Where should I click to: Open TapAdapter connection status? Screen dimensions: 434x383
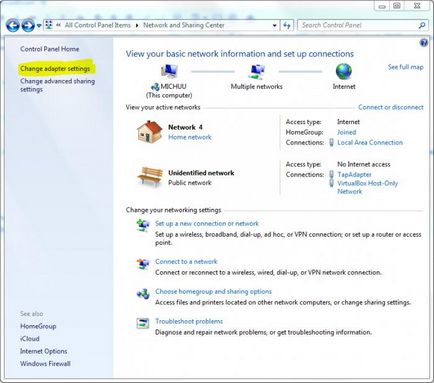coord(354,175)
